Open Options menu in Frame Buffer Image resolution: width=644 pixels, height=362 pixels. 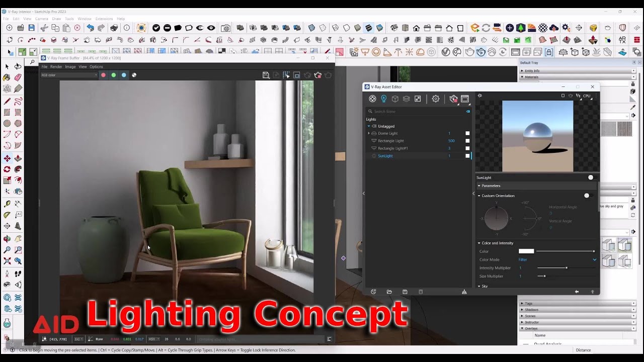(x=96, y=66)
